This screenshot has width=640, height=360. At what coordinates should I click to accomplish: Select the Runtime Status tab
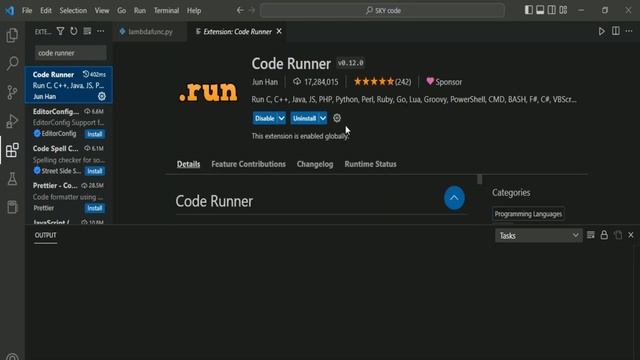tap(370, 164)
